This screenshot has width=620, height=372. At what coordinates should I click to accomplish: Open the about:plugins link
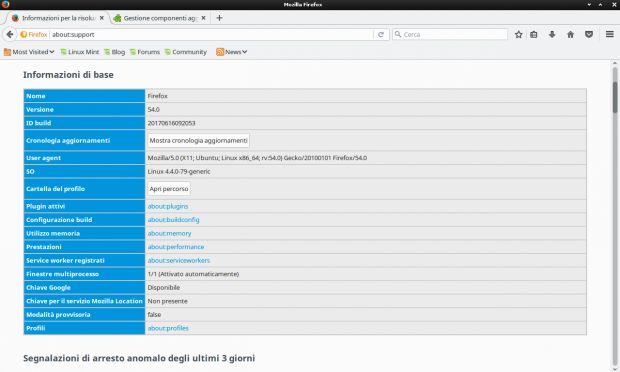point(168,206)
